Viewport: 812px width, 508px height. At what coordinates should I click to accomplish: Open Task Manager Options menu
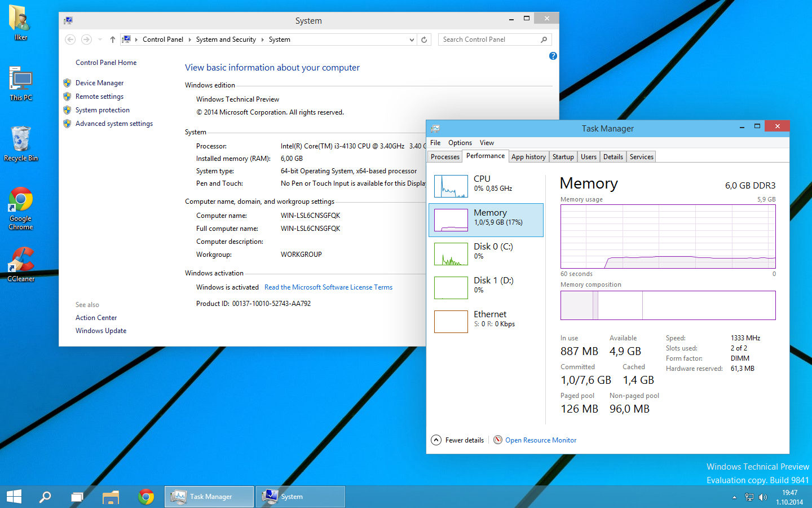[460, 143]
